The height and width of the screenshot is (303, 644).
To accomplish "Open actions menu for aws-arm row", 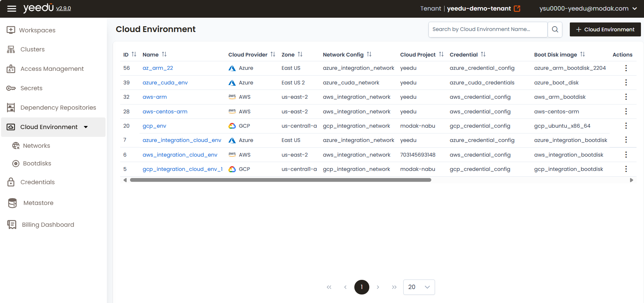I will [x=626, y=97].
